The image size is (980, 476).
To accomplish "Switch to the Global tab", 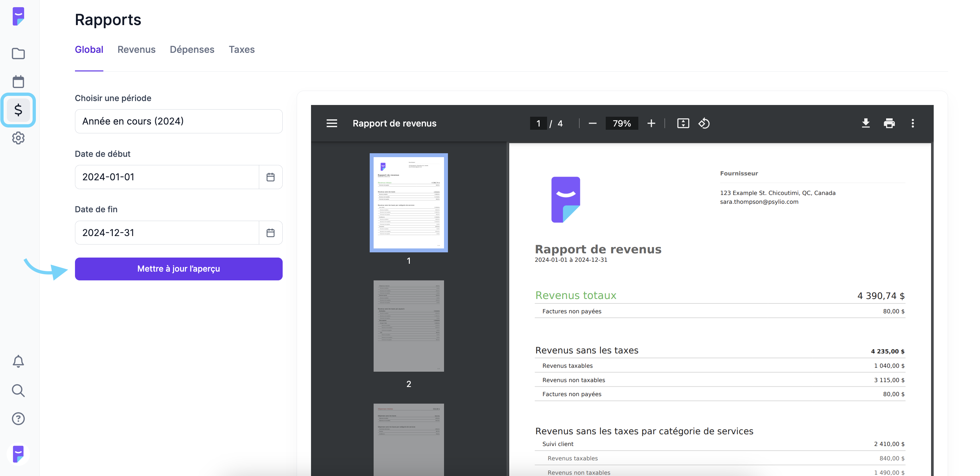I will [x=89, y=50].
